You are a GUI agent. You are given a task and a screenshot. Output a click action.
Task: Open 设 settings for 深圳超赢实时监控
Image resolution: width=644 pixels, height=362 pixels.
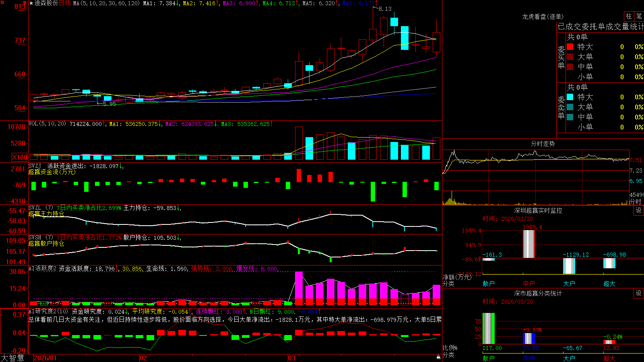coord(639,210)
